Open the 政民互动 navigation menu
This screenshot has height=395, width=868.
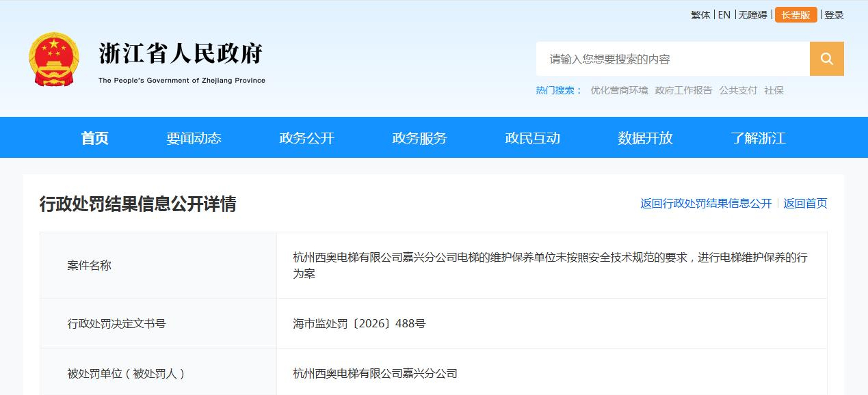[532, 138]
